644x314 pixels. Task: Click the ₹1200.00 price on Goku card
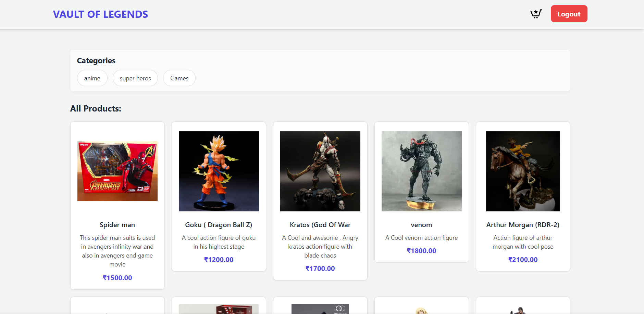tap(219, 260)
